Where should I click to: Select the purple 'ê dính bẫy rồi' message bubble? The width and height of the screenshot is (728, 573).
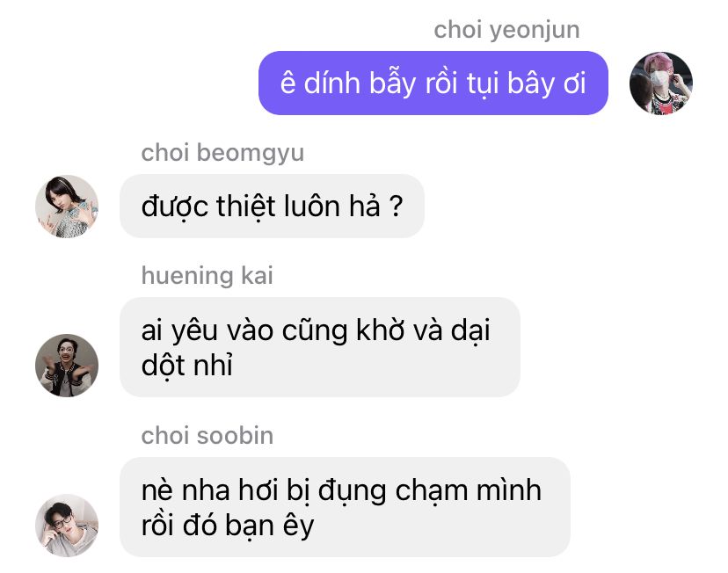433,83
